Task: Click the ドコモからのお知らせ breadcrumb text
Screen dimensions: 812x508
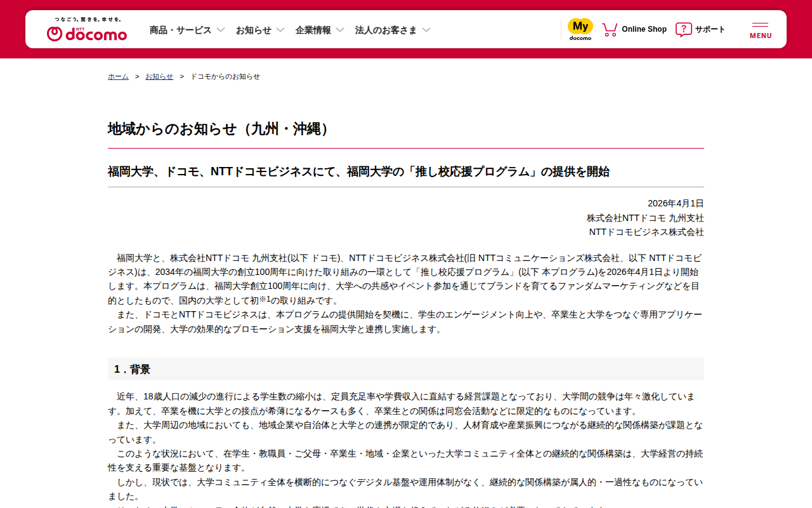Action: coord(225,77)
